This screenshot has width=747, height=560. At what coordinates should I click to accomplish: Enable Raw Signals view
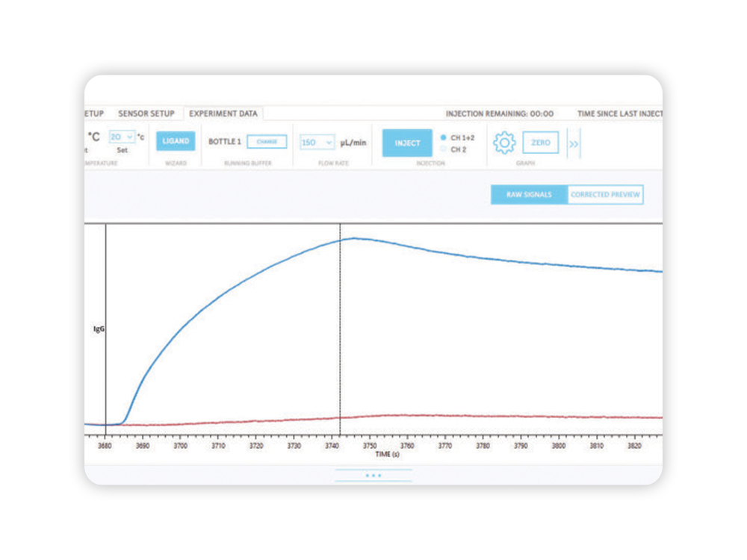point(528,194)
